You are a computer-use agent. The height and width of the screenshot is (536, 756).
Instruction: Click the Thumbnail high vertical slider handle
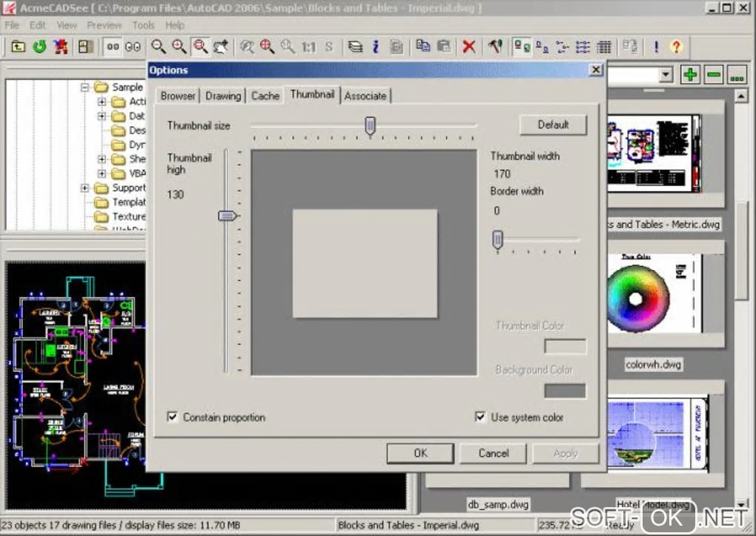coord(227,216)
